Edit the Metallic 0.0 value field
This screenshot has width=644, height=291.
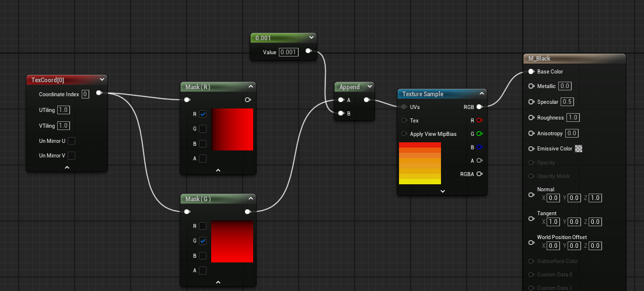coord(565,86)
